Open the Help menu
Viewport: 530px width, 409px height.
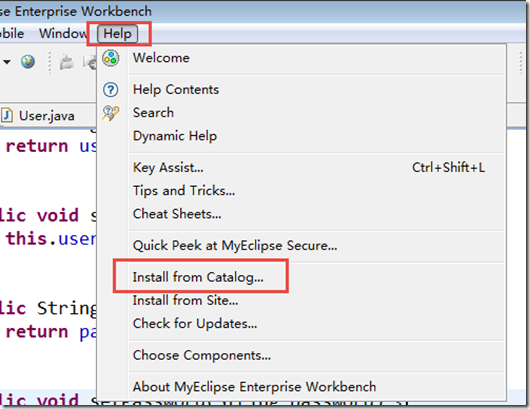point(117,34)
